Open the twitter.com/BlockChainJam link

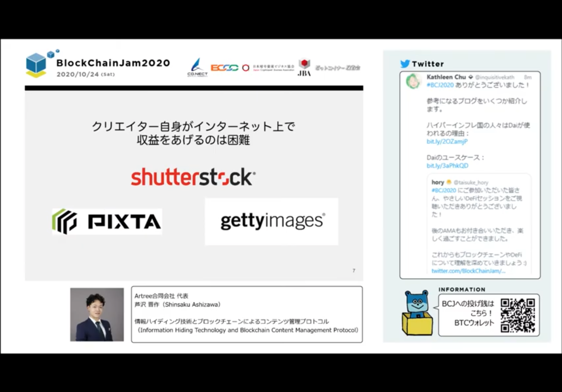coord(468,271)
